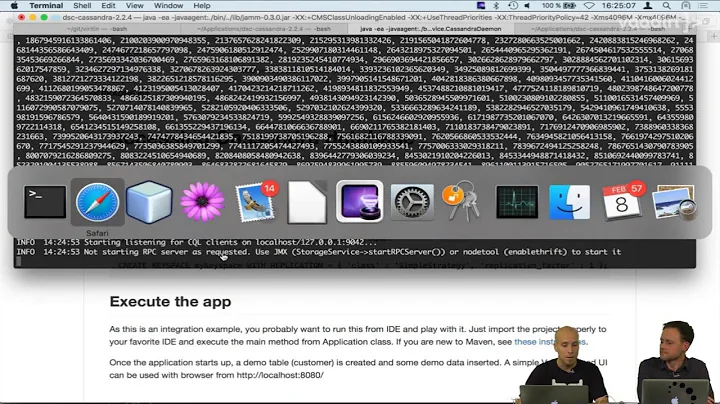720x404 pixels.
Task: Open the Terminal application menu
Action: (x=46, y=6)
